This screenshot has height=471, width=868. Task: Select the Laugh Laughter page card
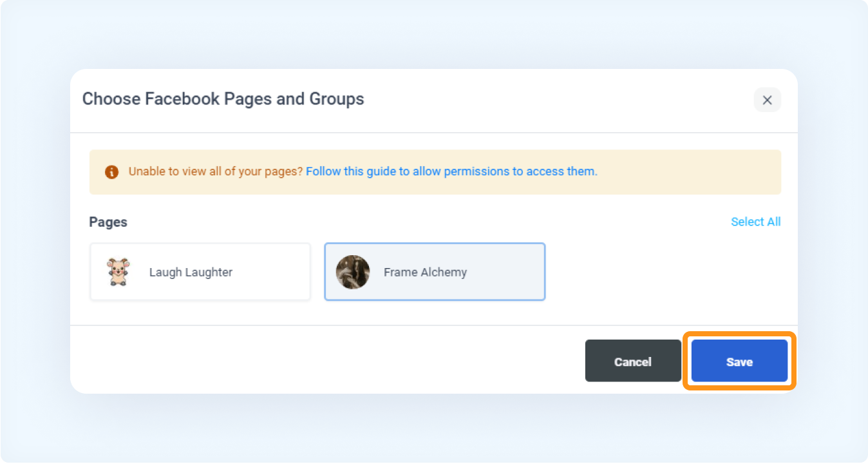coord(200,272)
